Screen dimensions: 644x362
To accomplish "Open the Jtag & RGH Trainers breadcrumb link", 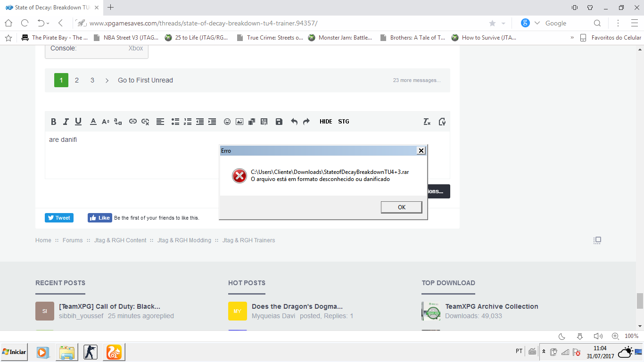I will (x=248, y=240).
